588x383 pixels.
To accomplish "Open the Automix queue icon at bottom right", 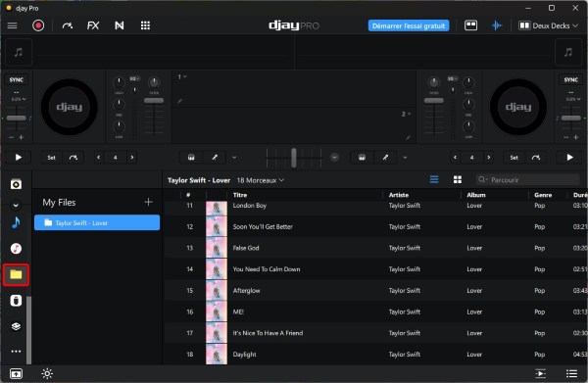I will tap(540, 373).
